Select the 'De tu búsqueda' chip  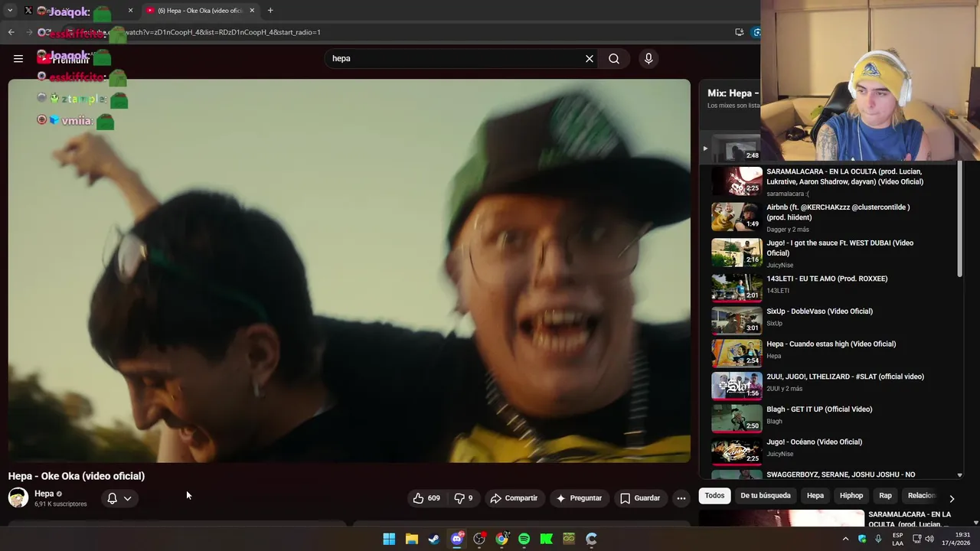(766, 496)
